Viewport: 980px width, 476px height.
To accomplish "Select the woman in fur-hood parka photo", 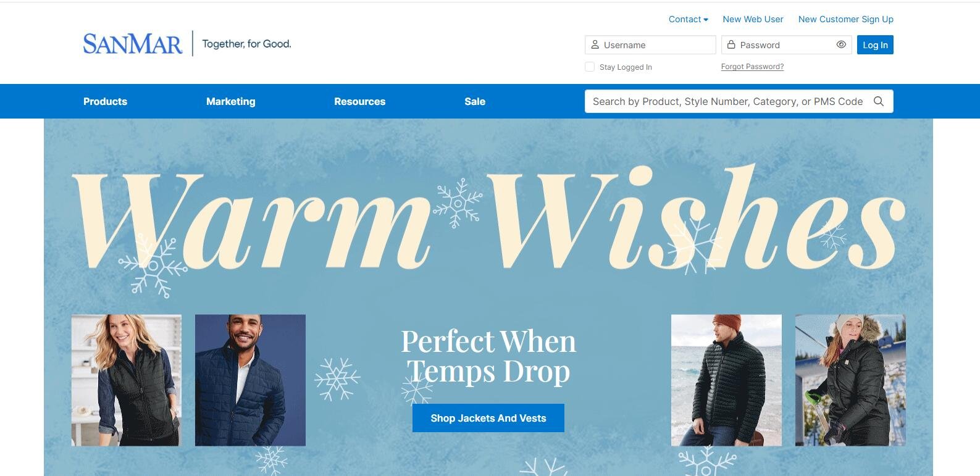I will point(850,380).
